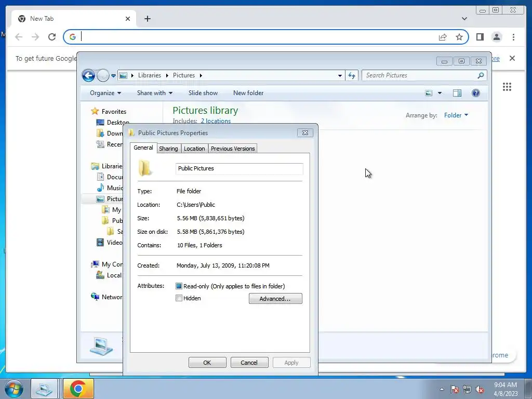
Task: Click the Explorer Back button
Action: pos(88,75)
